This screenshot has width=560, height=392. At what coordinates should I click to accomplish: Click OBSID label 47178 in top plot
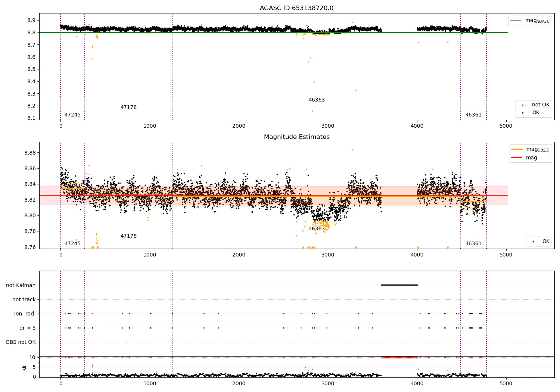click(x=128, y=108)
